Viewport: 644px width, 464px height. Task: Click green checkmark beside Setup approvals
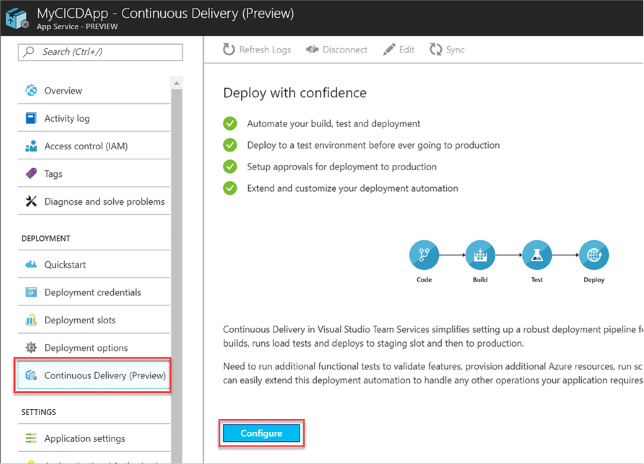point(230,167)
